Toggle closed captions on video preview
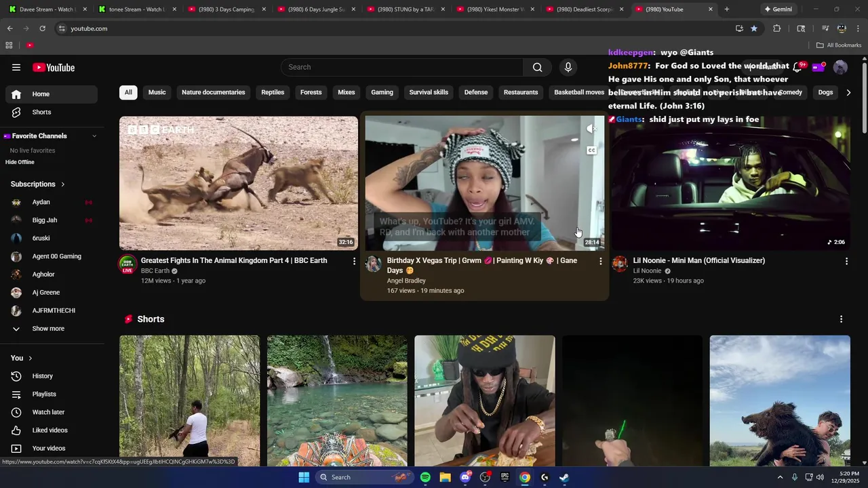This screenshot has height=488, width=868. [x=591, y=150]
